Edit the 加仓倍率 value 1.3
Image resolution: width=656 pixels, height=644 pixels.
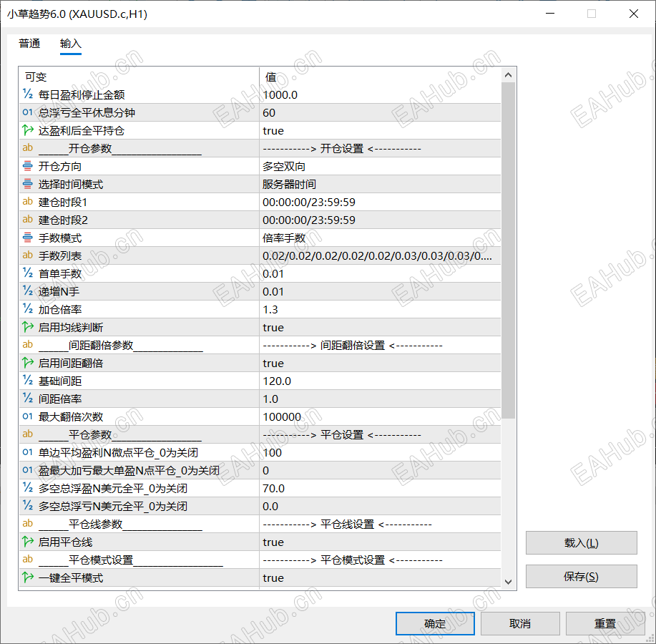point(380,309)
